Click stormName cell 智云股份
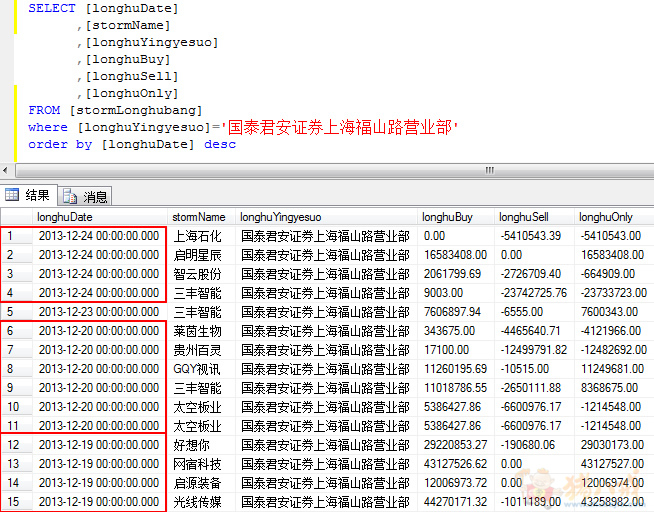Viewport: 654px width, 512px height. tap(197, 274)
